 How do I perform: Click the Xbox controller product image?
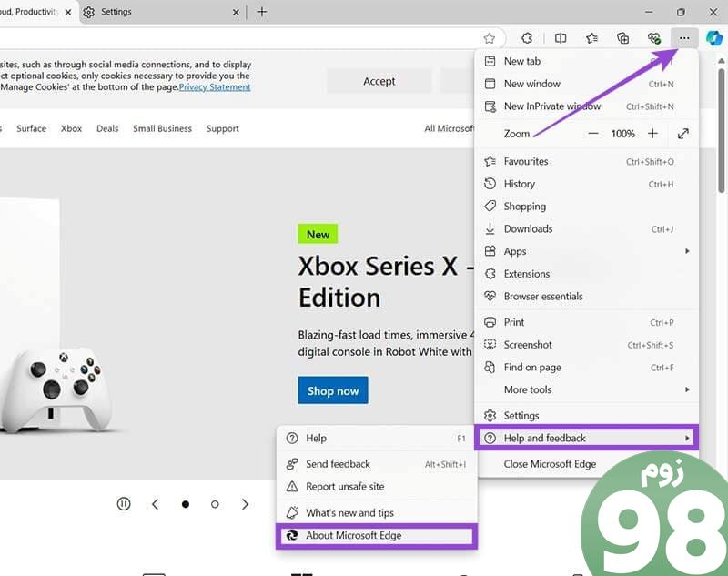[x=56, y=389]
